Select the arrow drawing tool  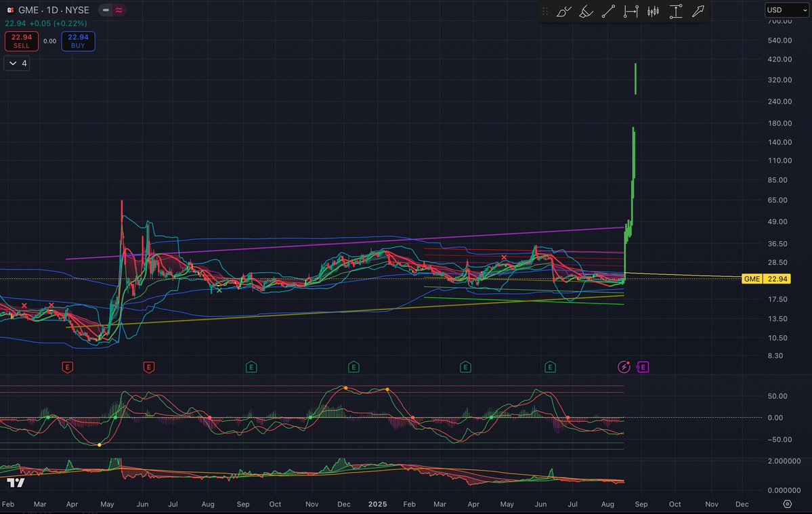(x=698, y=12)
